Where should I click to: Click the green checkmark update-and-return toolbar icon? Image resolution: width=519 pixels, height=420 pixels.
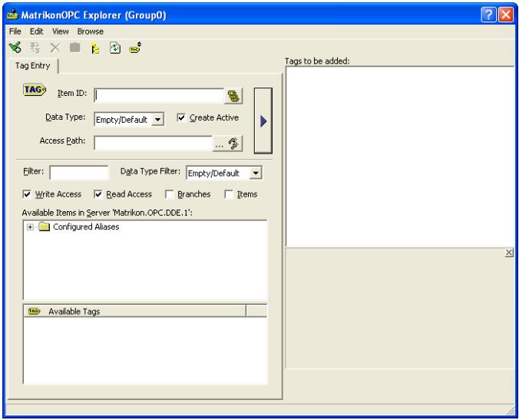[x=15, y=48]
